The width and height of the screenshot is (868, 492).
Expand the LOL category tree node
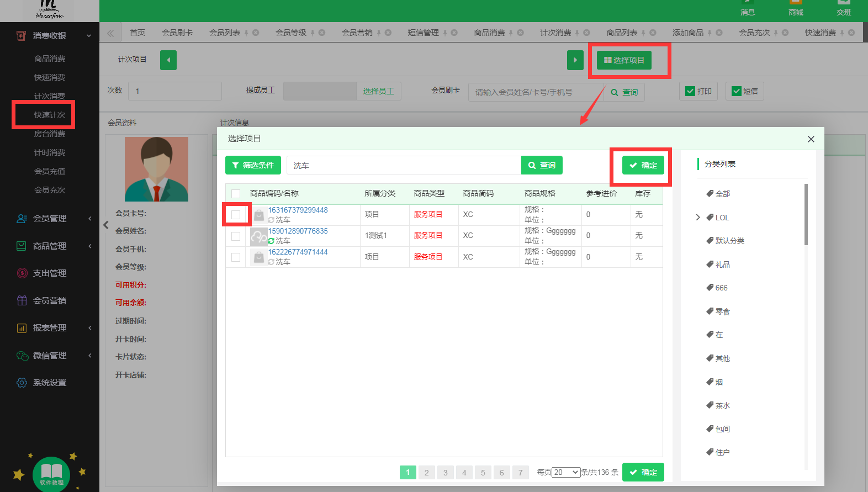coord(698,218)
